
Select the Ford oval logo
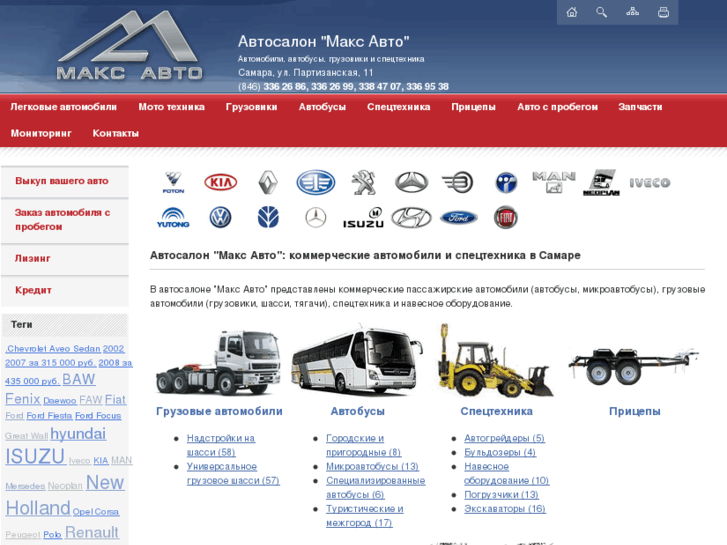[459, 218]
